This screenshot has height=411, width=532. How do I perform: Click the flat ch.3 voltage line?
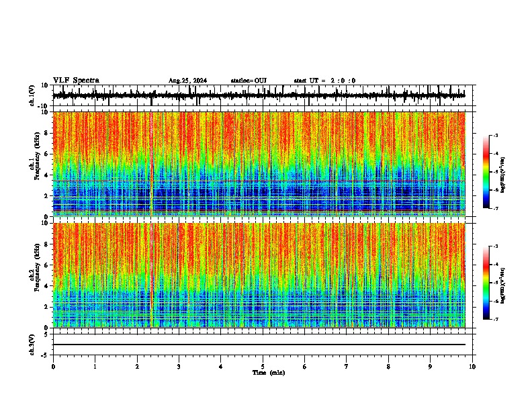(259, 345)
